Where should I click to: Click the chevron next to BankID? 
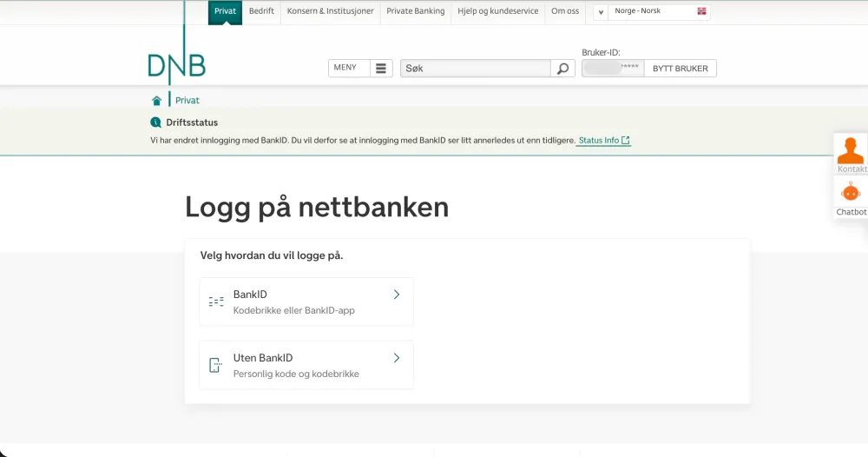click(x=397, y=295)
